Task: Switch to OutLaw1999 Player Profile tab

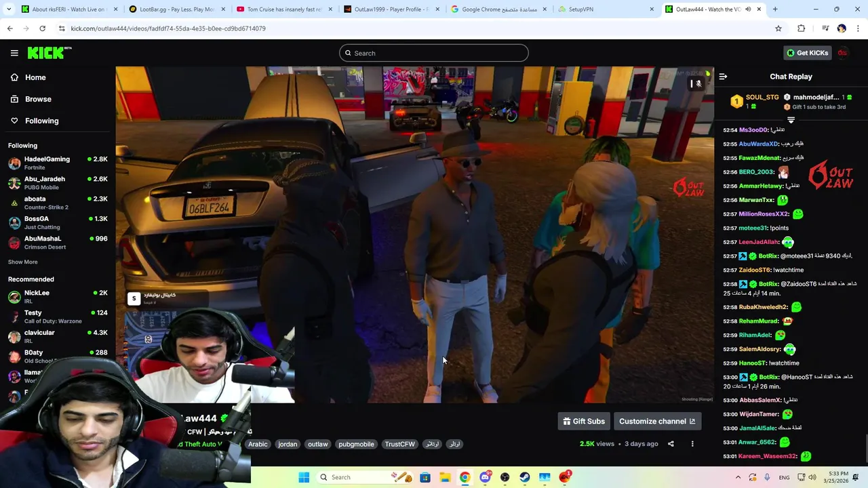Action: click(390, 9)
